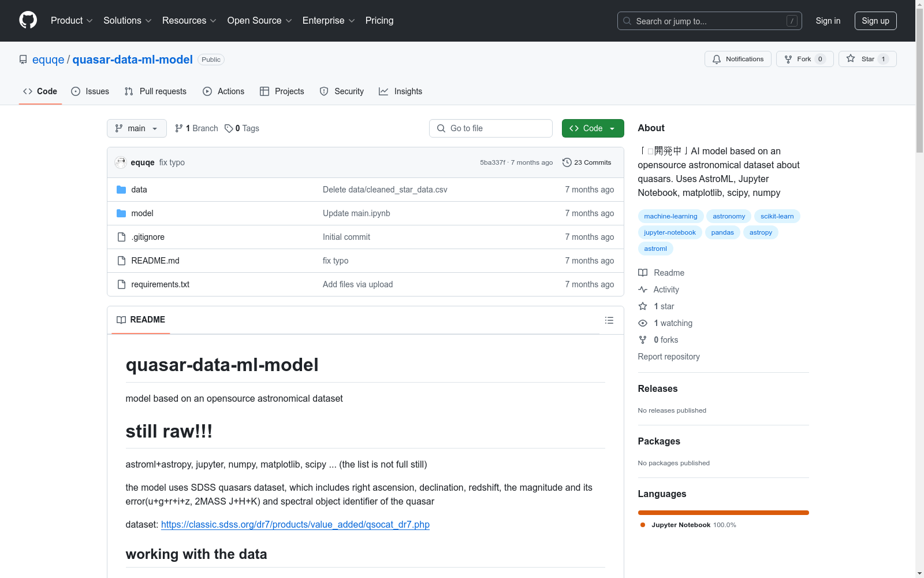Click the page vertical scrollbar thumb
The width and height of the screenshot is (924, 578).
pos(919,80)
